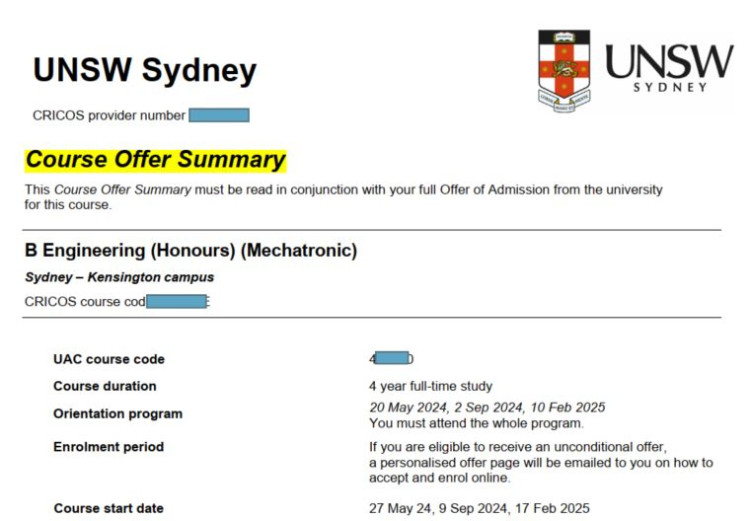Click the Orientation program label
The height and width of the screenshot is (521, 750).
coord(118,414)
